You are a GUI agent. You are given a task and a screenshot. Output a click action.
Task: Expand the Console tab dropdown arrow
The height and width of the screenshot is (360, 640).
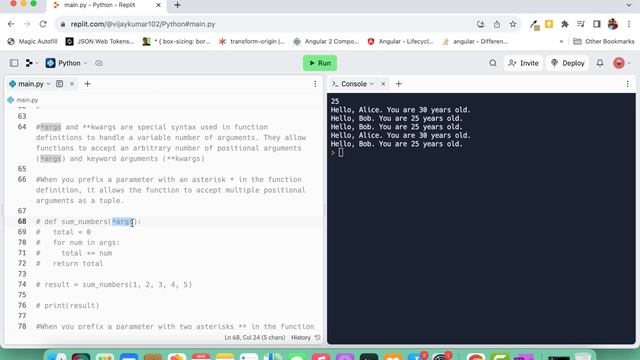[x=372, y=84]
